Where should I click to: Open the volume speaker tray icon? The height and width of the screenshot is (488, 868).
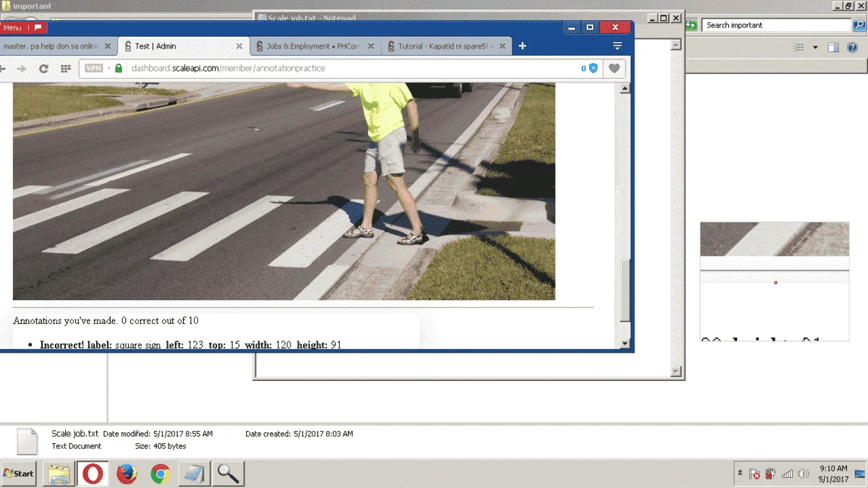[x=803, y=474]
